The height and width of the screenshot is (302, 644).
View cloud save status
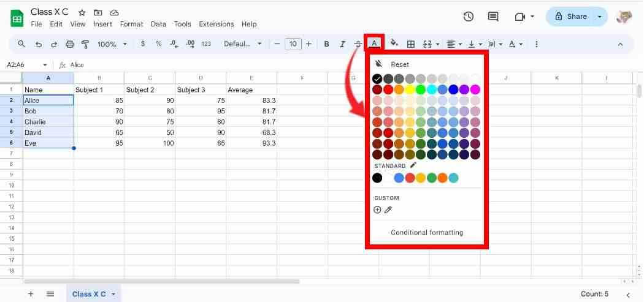tap(114, 13)
